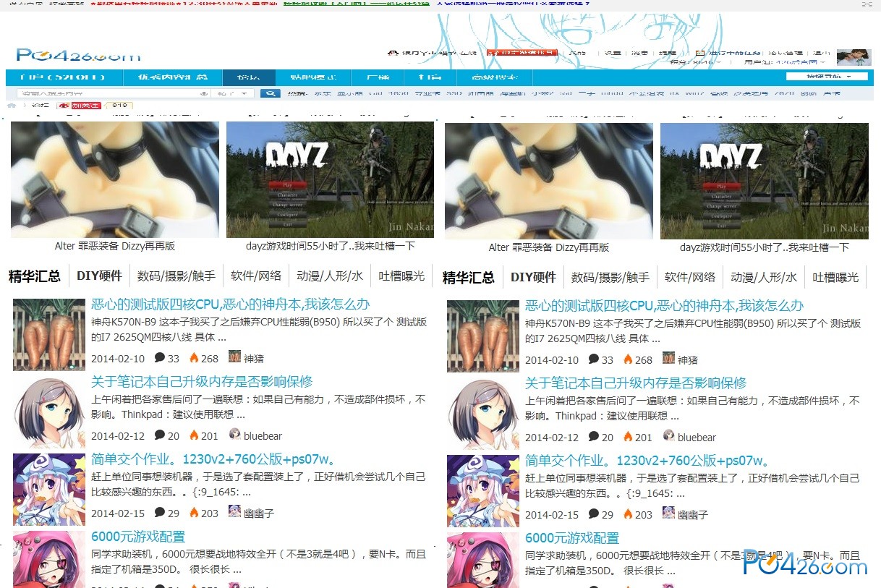Switch to 数码/摄影/触手 tab in the right column
This screenshot has width=881, height=588.
tap(610, 277)
